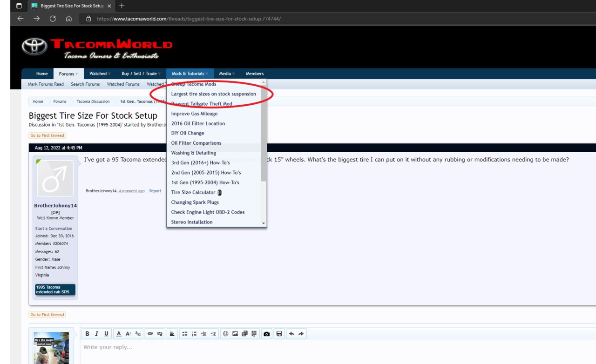
Task: Select Oil Filter Comparisons menu item
Action: pos(196,143)
